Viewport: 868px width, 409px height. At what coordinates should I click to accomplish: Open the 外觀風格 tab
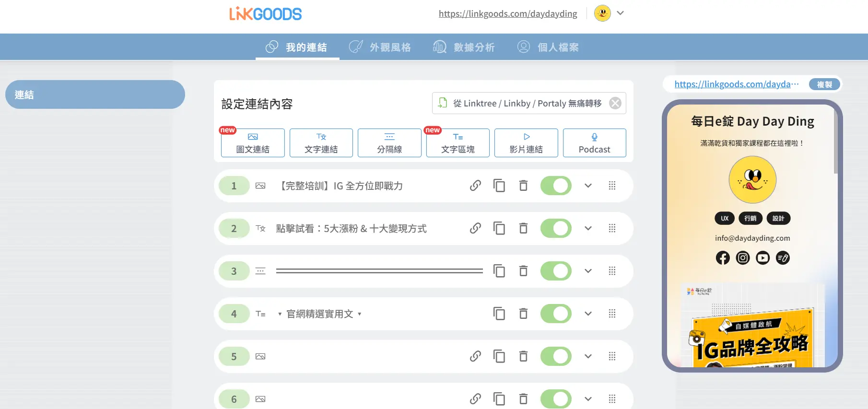point(380,47)
